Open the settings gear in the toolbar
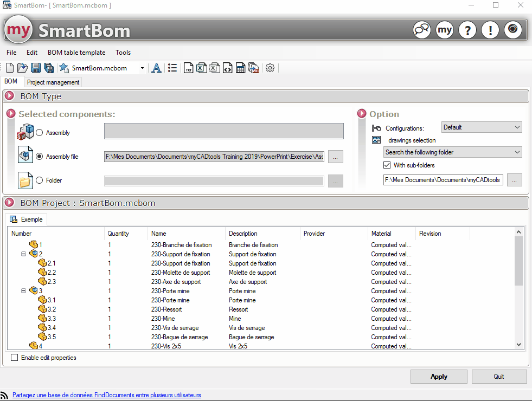The image size is (532, 401). pyautogui.click(x=270, y=68)
